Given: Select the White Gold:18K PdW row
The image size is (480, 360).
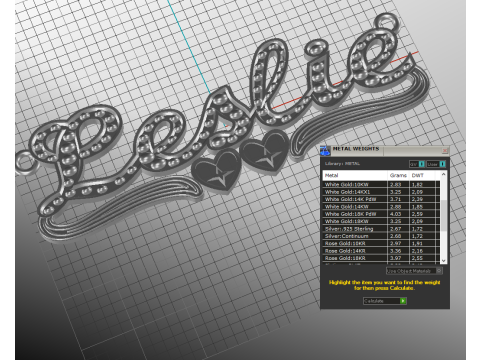Looking at the screenshot, I should coord(381,214).
